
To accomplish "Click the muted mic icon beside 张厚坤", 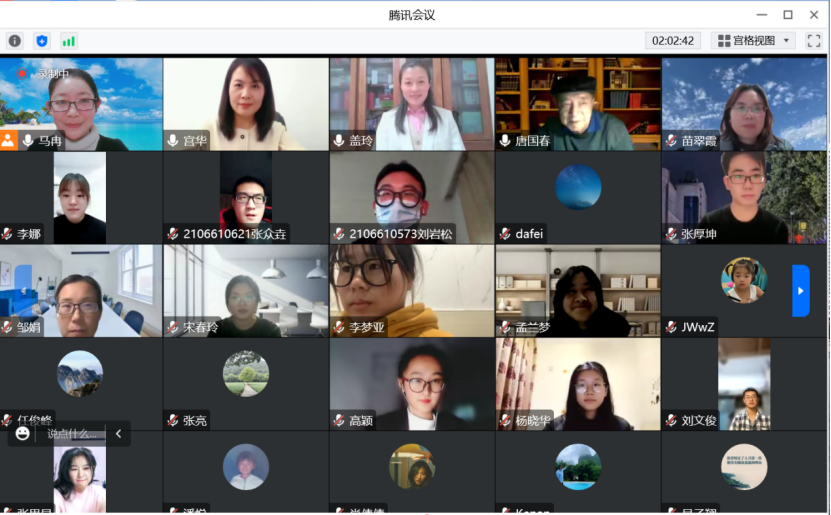I will [671, 234].
